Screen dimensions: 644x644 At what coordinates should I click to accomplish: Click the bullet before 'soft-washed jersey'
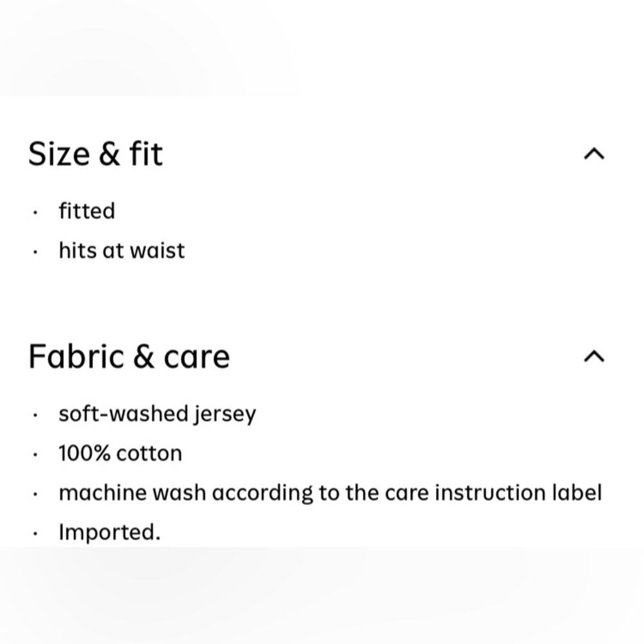pyautogui.click(x=35, y=415)
